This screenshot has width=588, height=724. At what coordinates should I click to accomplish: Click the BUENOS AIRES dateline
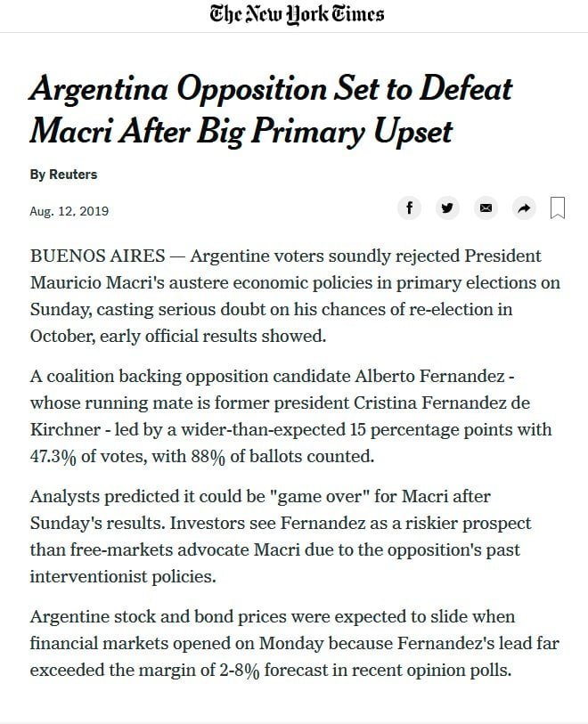click(x=97, y=256)
